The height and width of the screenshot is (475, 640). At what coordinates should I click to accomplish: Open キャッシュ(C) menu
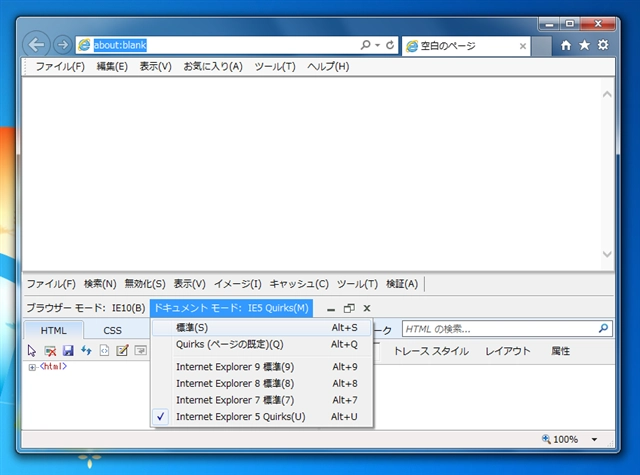[x=299, y=284]
